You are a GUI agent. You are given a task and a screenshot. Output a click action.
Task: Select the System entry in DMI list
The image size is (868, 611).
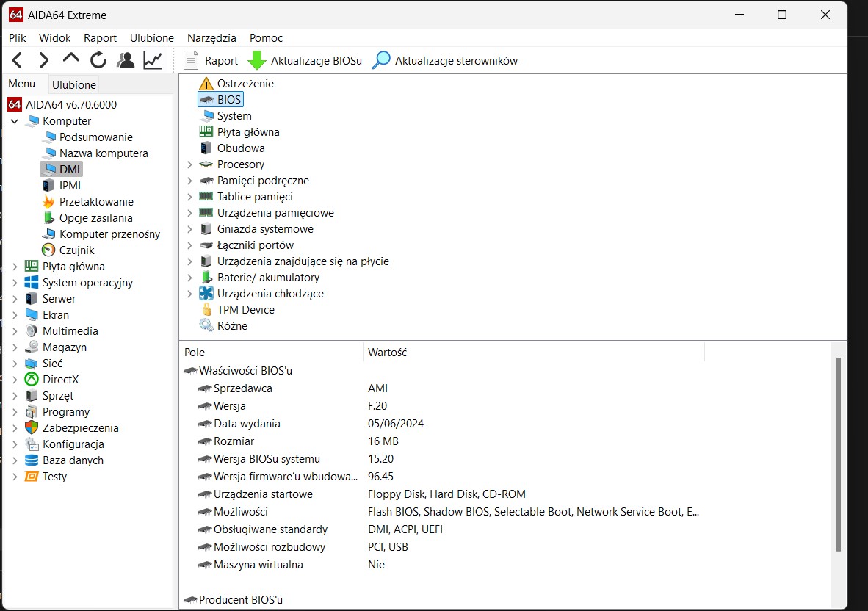(234, 116)
